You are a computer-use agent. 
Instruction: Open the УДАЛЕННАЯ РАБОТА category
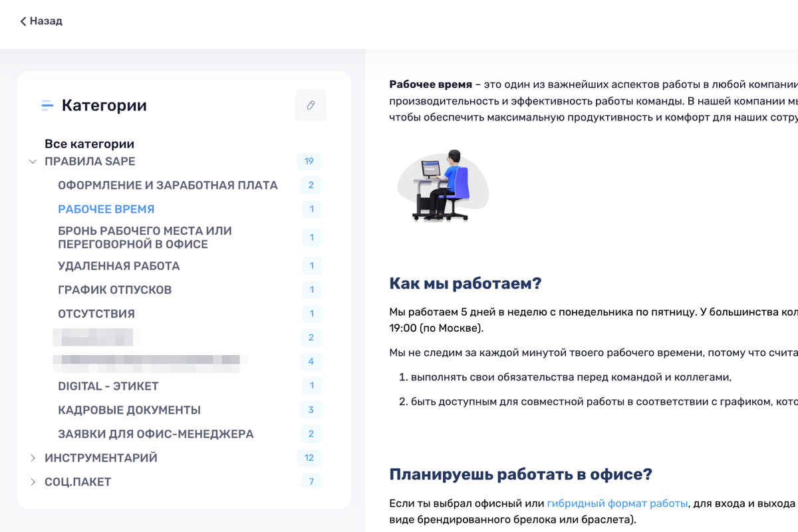[118, 266]
